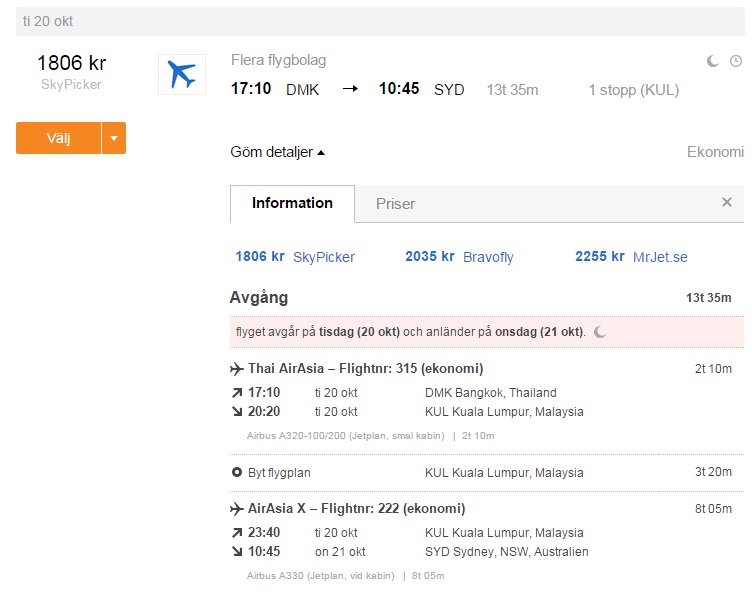Click the overnight moon icon in the flight header
The height and width of the screenshot is (594, 752).
point(713,61)
